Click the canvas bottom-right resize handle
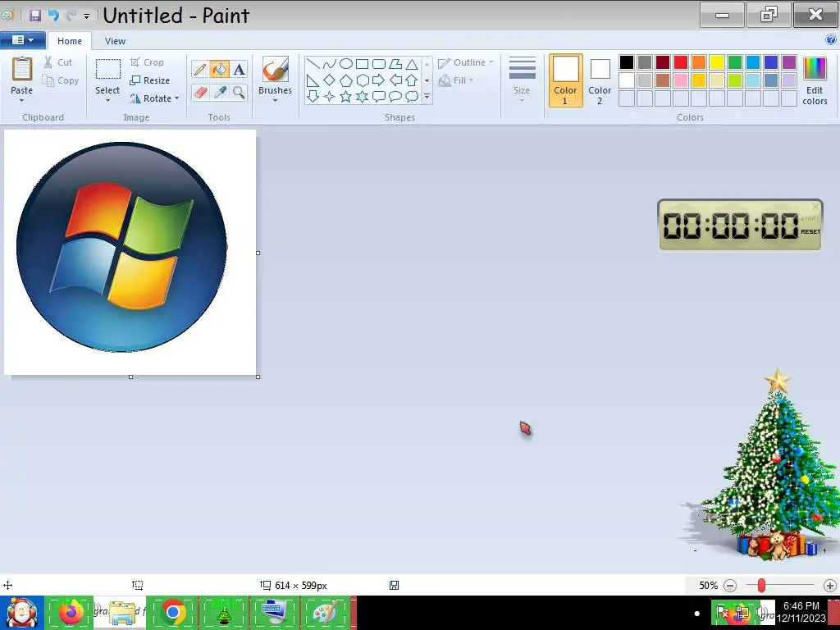The height and width of the screenshot is (630, 840). click(258, 377)
